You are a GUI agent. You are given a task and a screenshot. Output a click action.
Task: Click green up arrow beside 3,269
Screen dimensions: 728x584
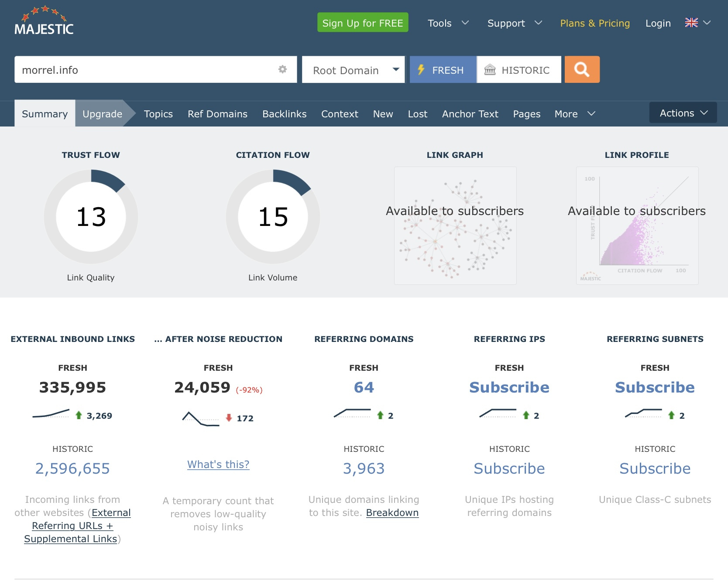79,415
